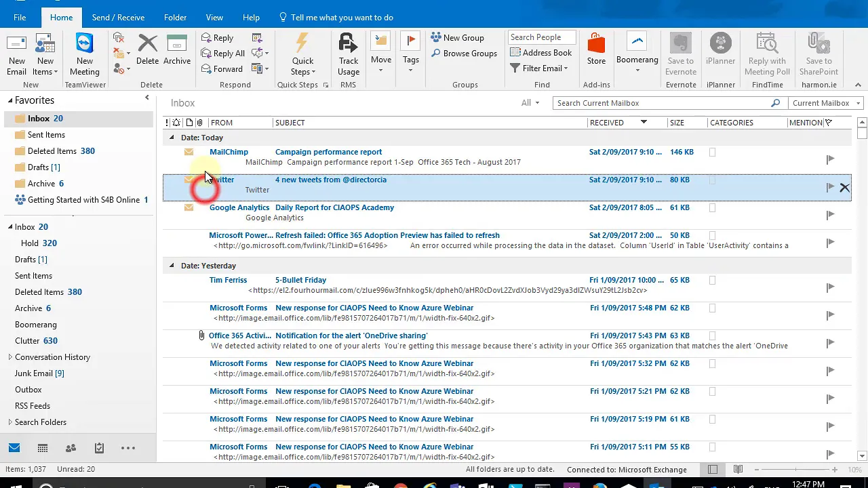Open the Current Mailbox scope dropdown
Viewport: 868px width, 488px height.
[826, 103]
